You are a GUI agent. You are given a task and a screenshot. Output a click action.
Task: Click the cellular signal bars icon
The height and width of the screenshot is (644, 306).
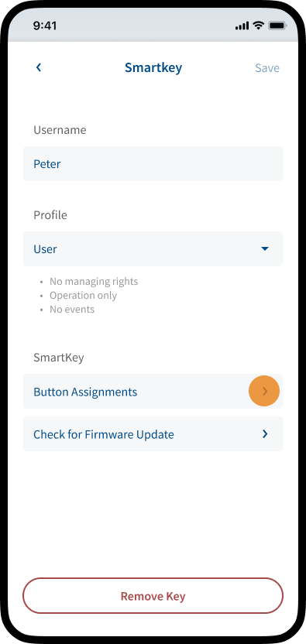(x=242, y=26)
